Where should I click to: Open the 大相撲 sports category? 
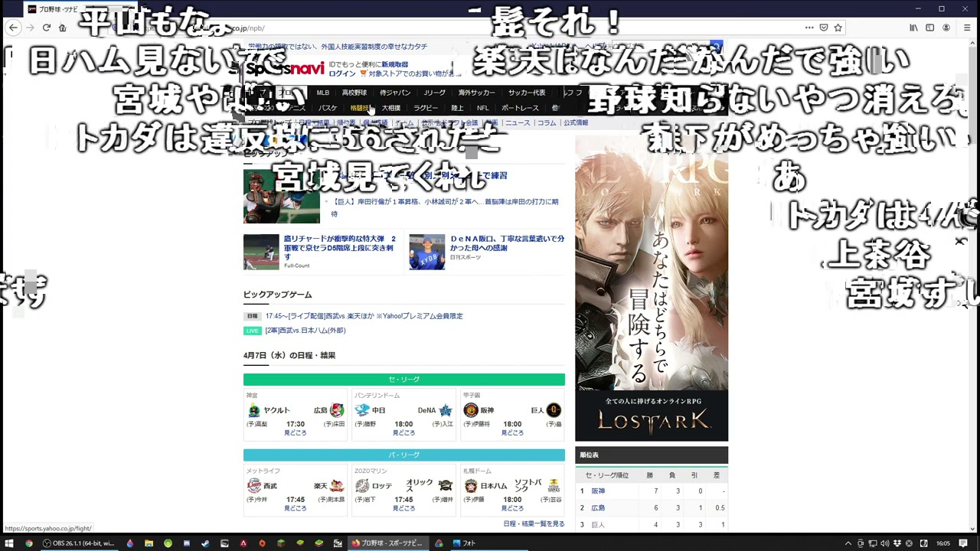tap(391, 108)
